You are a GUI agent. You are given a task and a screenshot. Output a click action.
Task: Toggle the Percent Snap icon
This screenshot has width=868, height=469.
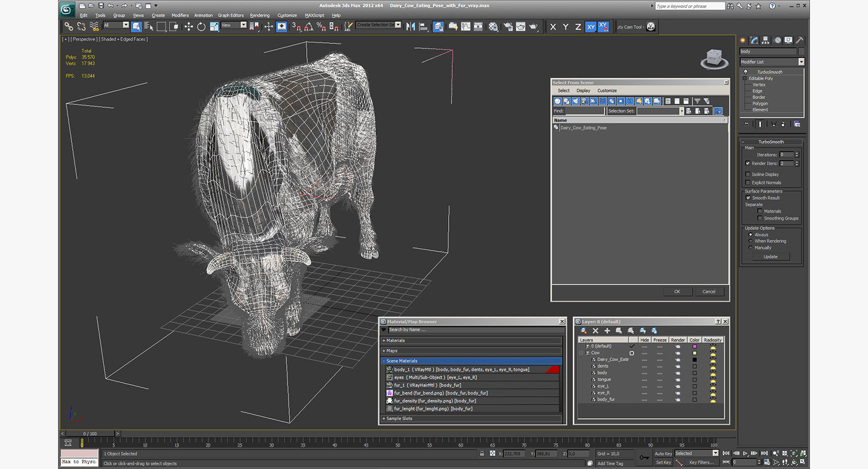click(x=321, y=26)
